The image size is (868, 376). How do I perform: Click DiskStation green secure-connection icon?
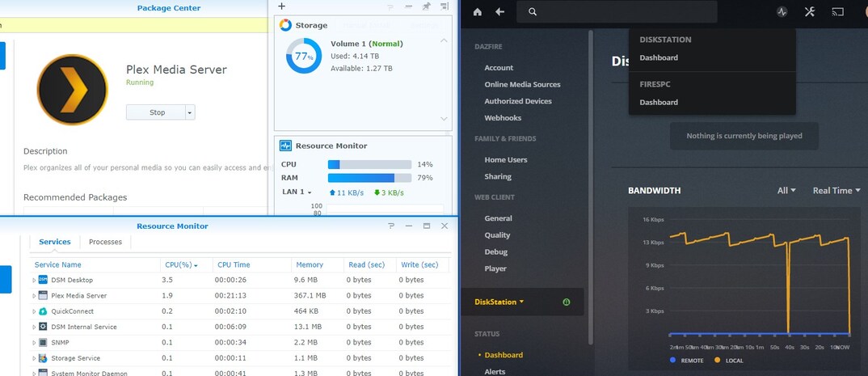pos(566,302)
